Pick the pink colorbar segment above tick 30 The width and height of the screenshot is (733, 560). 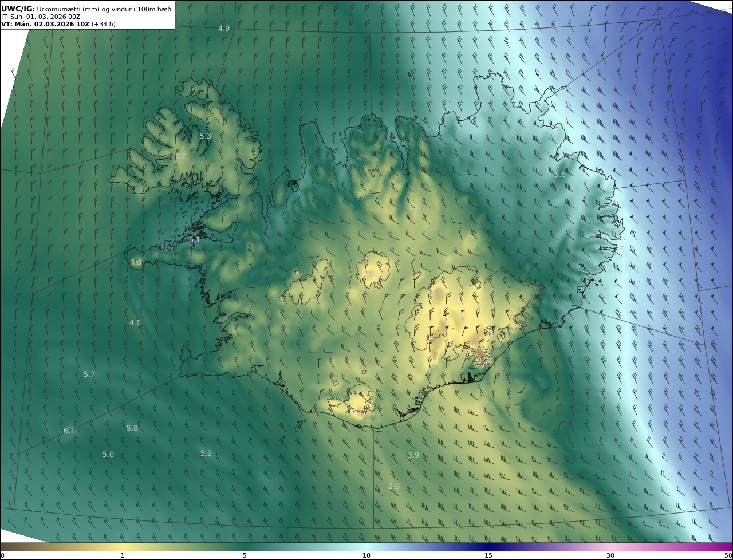pyautogui.click(x=610, y=547)
